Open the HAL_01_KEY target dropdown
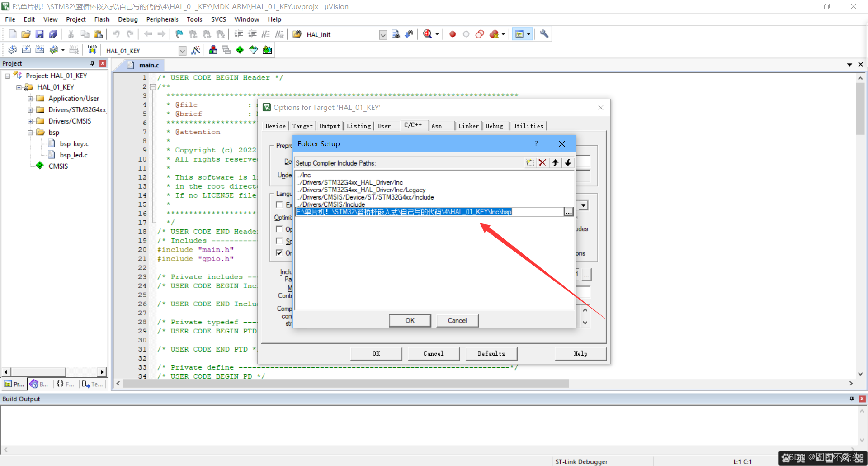The width and height of the screenshot is (868, 466). coord(182,51)
